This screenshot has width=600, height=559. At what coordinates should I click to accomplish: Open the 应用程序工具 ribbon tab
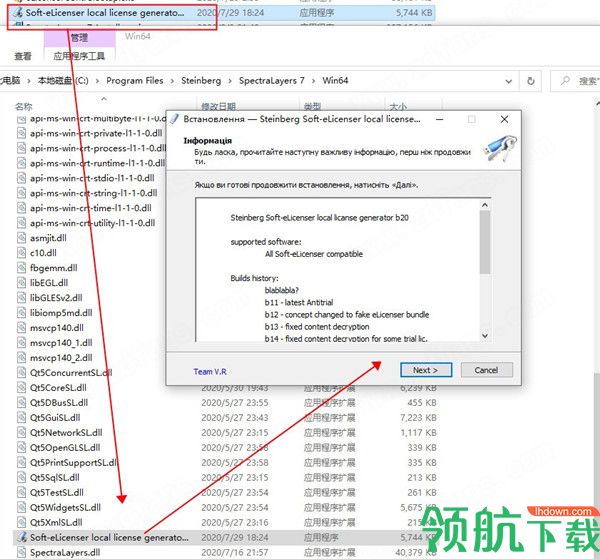79,56
